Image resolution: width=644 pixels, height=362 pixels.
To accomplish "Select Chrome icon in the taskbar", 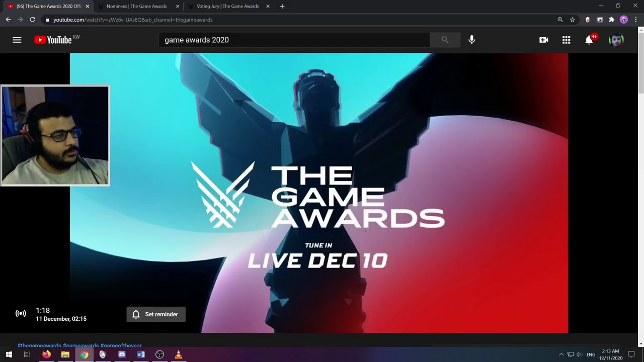I will tap(84, 354).
